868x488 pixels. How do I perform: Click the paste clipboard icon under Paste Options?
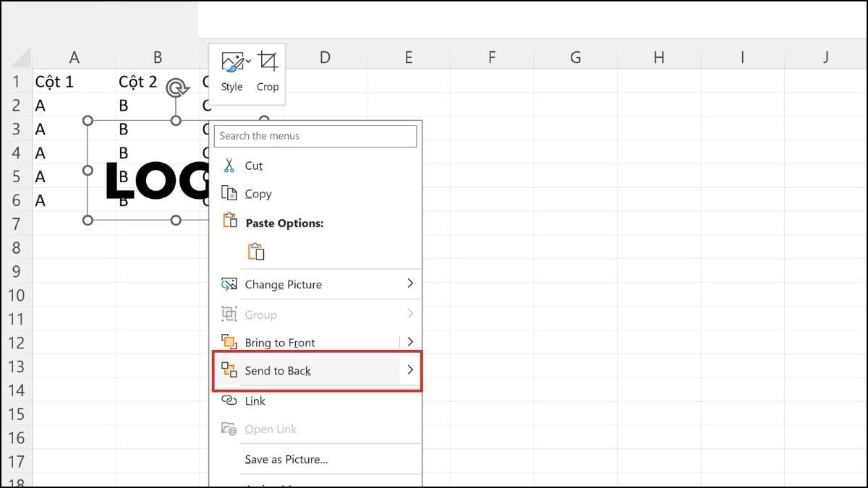click(x=256, y=252)
